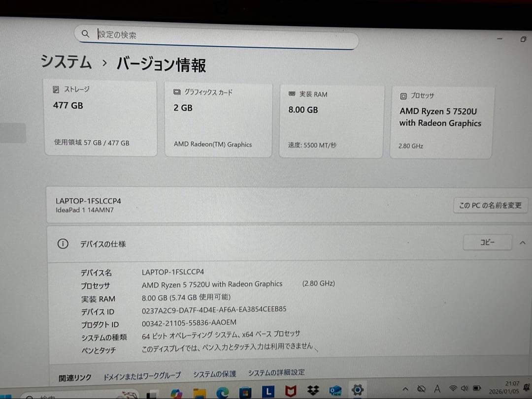Click the magnifier icon in the settings search bar
Image resolution: width=532 pixels, height=399 pixels.
pos(85,33)
